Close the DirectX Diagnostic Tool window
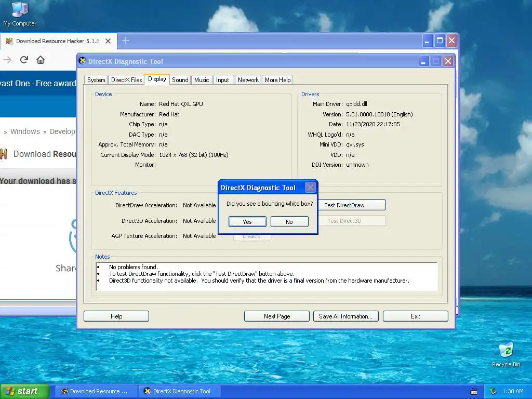The image size is (532, 399). coord(448,61)
